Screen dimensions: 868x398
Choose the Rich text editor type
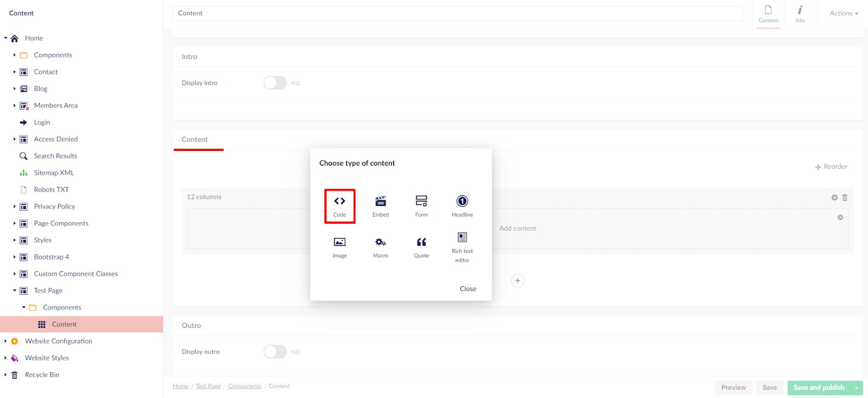[x=462, y=247]
